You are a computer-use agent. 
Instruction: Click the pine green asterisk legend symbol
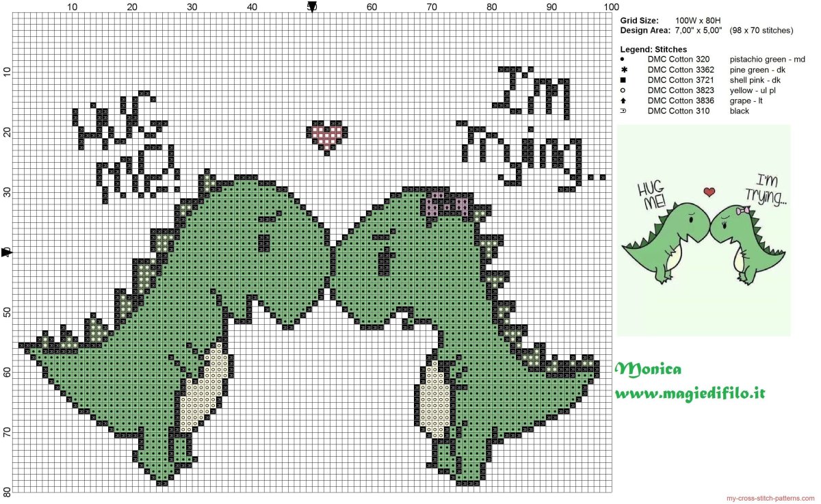click(x=623, y=70)
